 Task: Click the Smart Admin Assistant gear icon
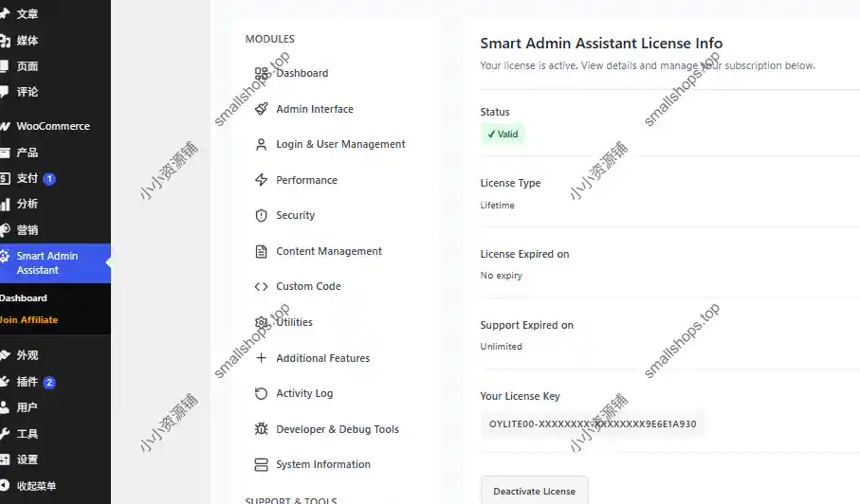(5, 256)
